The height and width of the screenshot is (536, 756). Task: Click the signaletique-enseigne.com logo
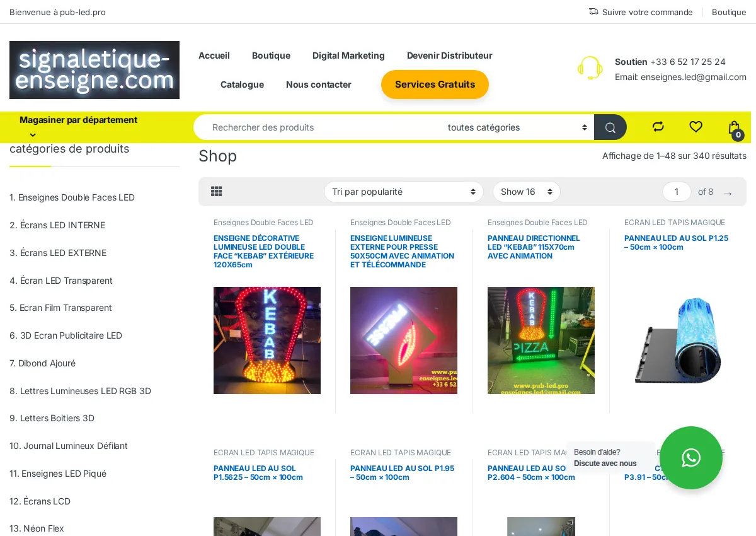coord(94,70)
